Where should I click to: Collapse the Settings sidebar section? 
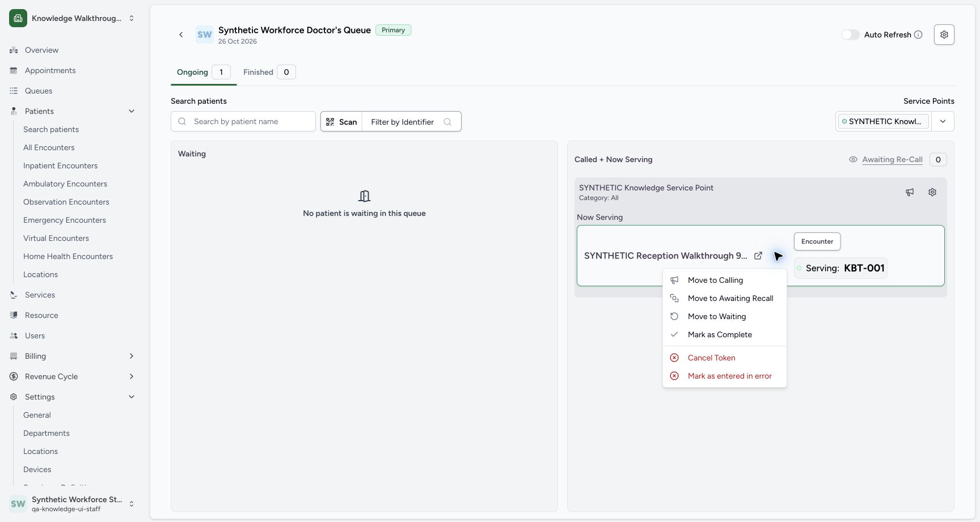132,397
